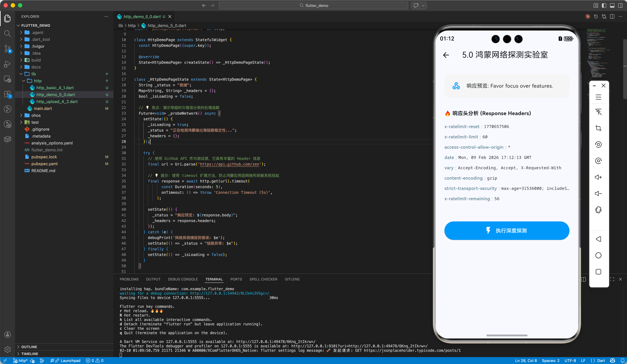
Task: Toggle the bottom panel layout button
Action: pyautogui.click(x=612, y=5)
